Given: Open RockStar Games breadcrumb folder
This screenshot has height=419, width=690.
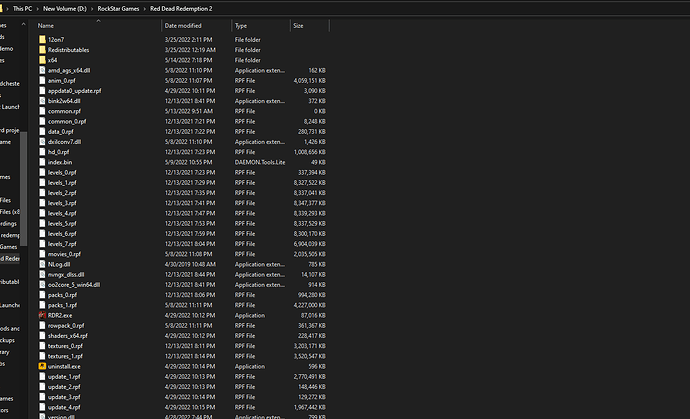Looking at the screenshot, I should [118, 8].
